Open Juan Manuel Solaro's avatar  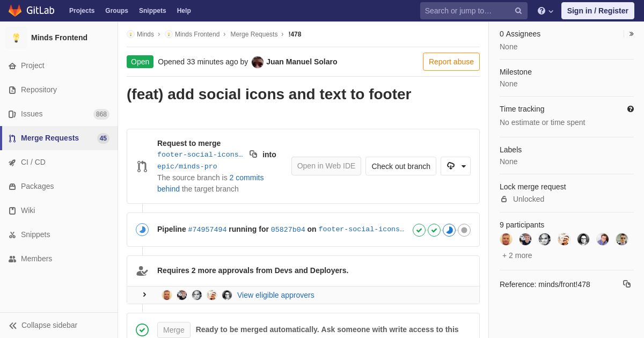(258, 62)
